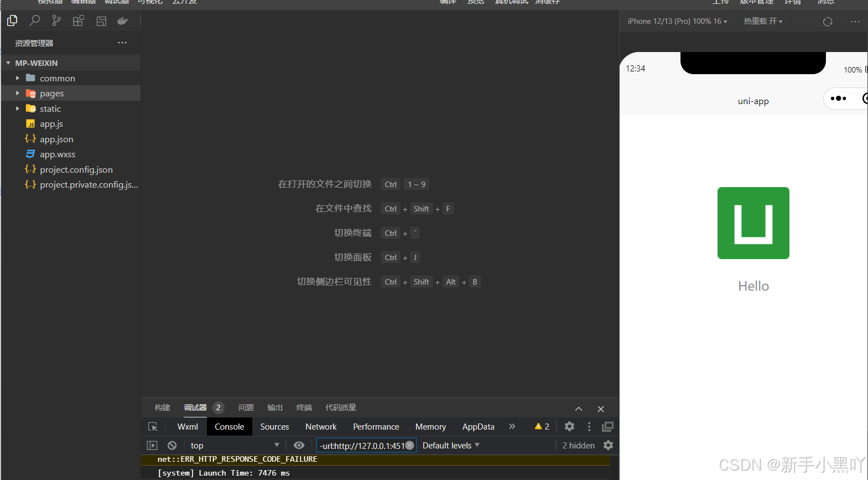Open the Performance devtools tab
This screenshot has width=868, height=480.
(376, 426)
